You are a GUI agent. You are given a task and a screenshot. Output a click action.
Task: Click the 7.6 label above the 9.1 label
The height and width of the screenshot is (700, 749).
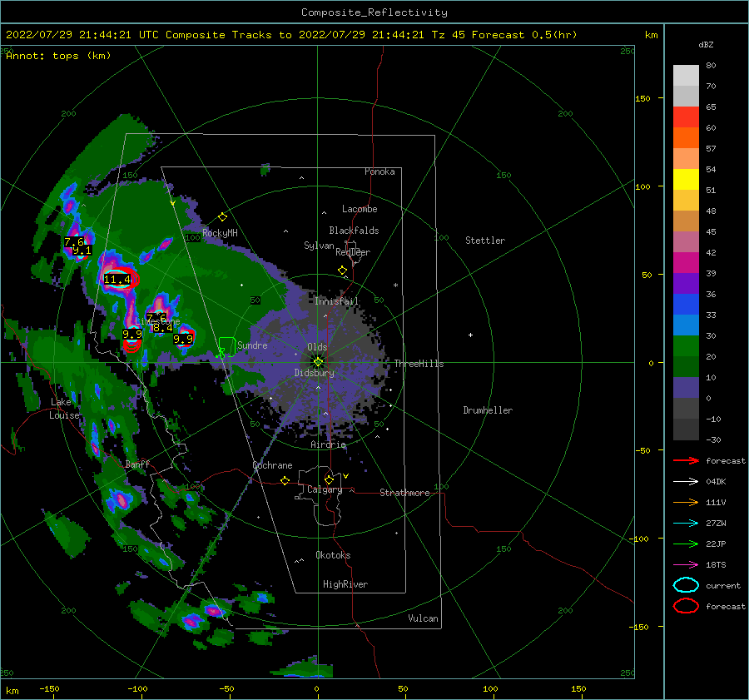[x=74, y=241]
